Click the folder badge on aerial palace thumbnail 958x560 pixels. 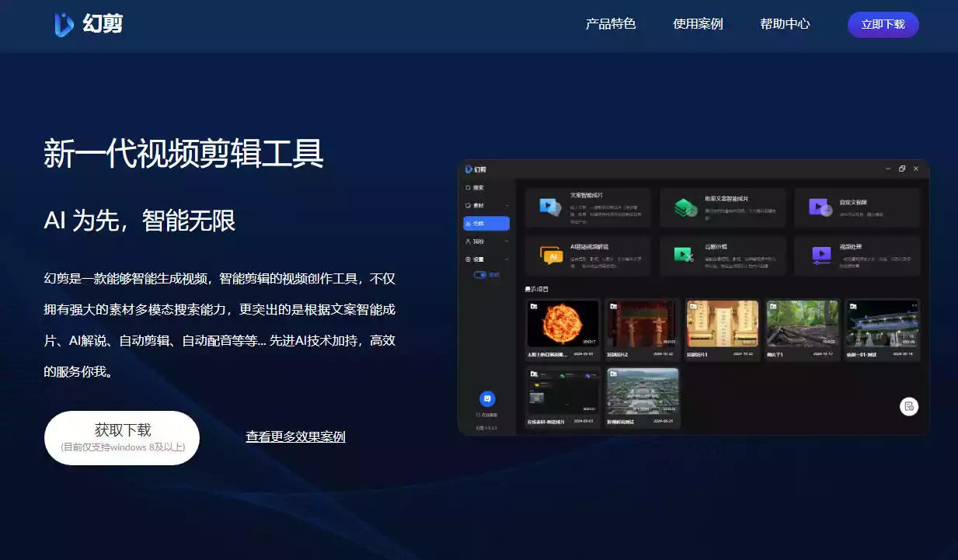tap(613, 374)
